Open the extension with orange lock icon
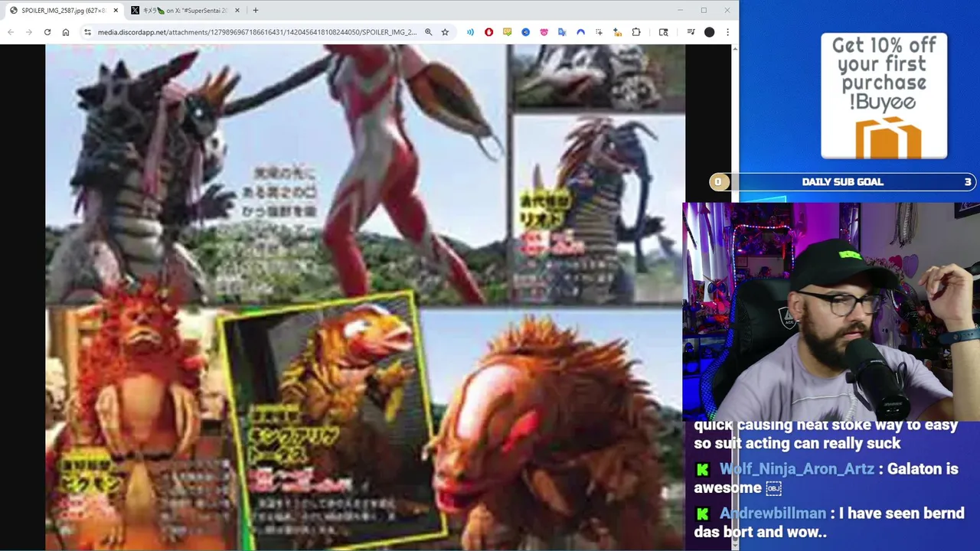 [x=617, y=32]
